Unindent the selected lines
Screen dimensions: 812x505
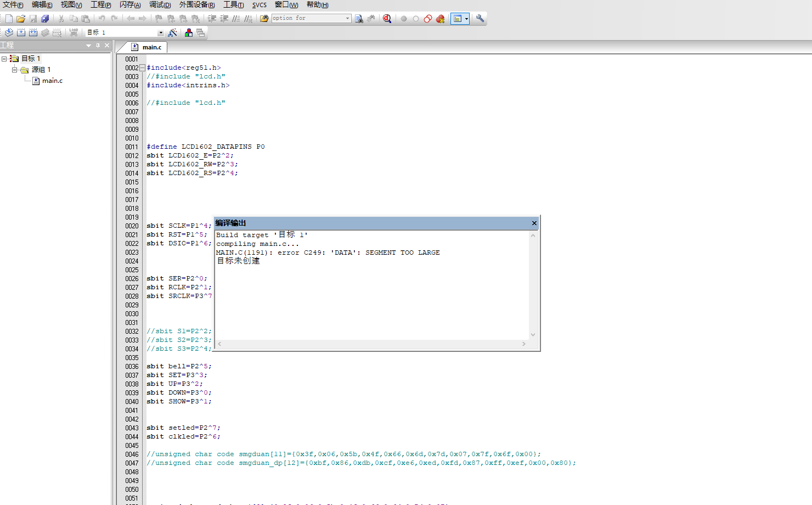tap(224, 19)
